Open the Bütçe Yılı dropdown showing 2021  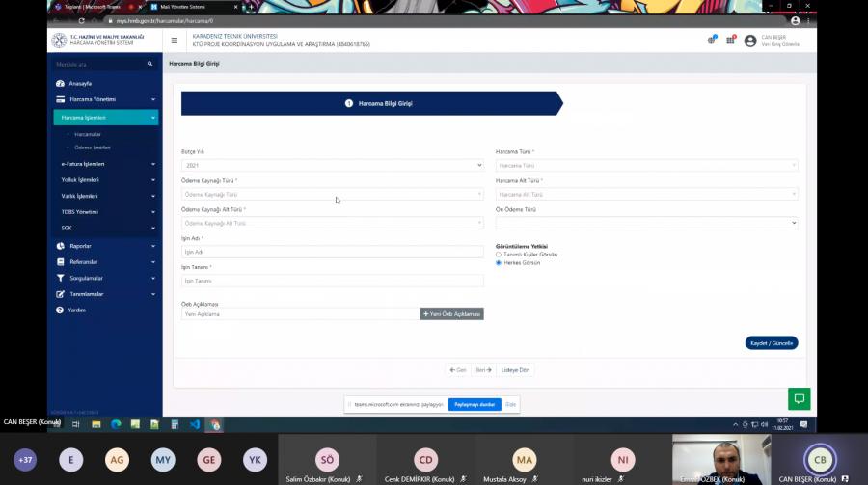click(332, 165)
